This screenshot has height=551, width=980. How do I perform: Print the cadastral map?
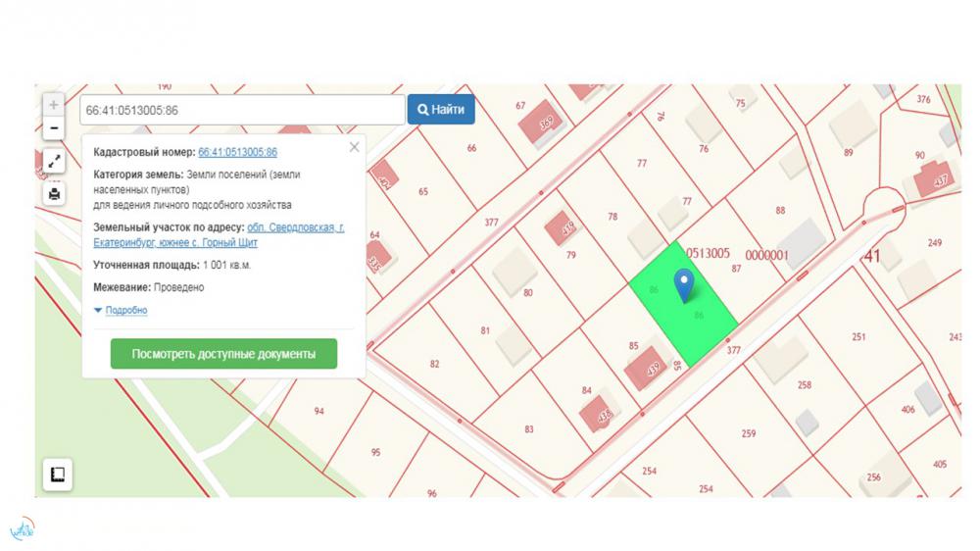tap(54, 193)
